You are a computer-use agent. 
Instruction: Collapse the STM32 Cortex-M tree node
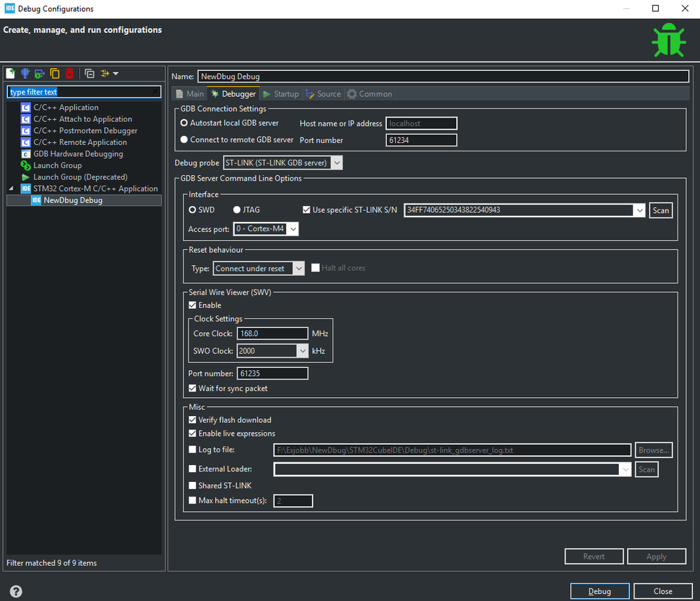point(11,188)
